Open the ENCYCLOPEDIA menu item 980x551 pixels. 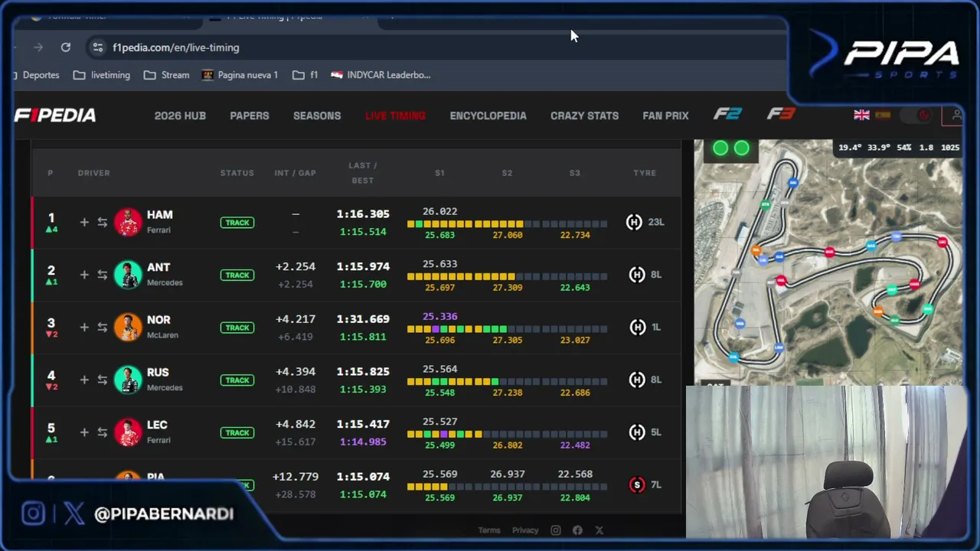pos(488,116)
